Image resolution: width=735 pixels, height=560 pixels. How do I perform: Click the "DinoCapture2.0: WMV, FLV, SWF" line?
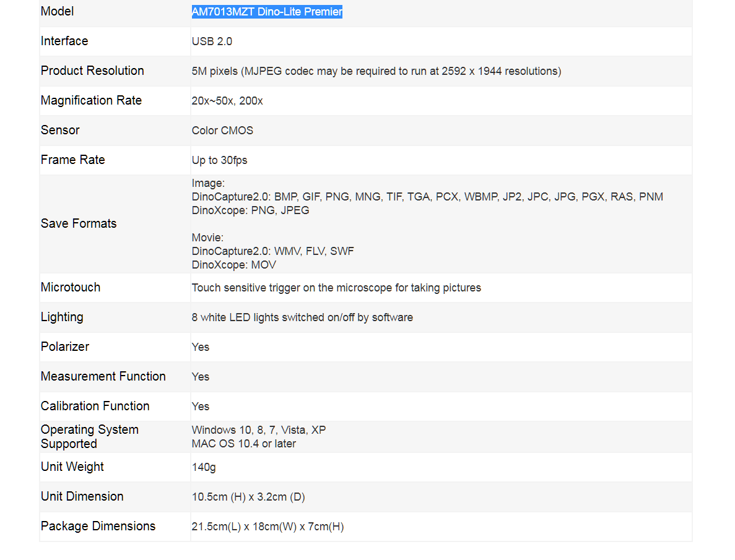click(273, 251)
